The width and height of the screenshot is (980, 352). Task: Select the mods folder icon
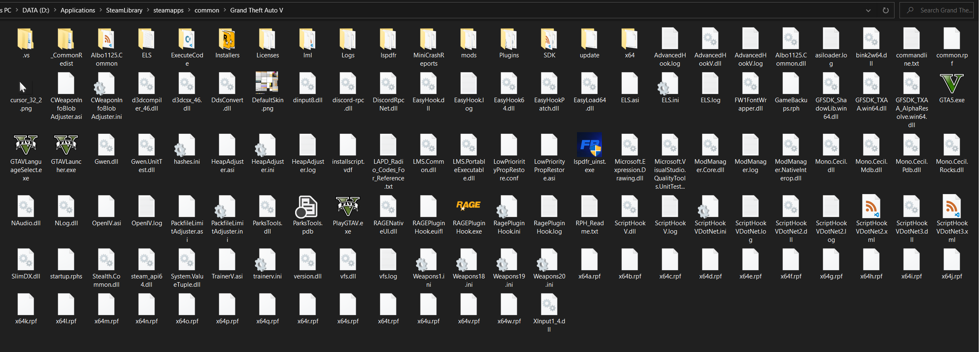point(469,39)
